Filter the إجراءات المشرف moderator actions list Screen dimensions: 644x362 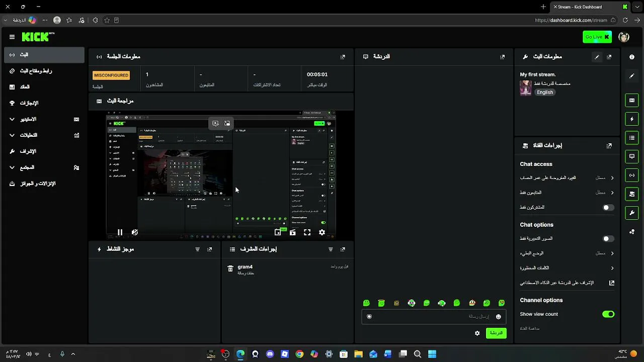point(331,249)
